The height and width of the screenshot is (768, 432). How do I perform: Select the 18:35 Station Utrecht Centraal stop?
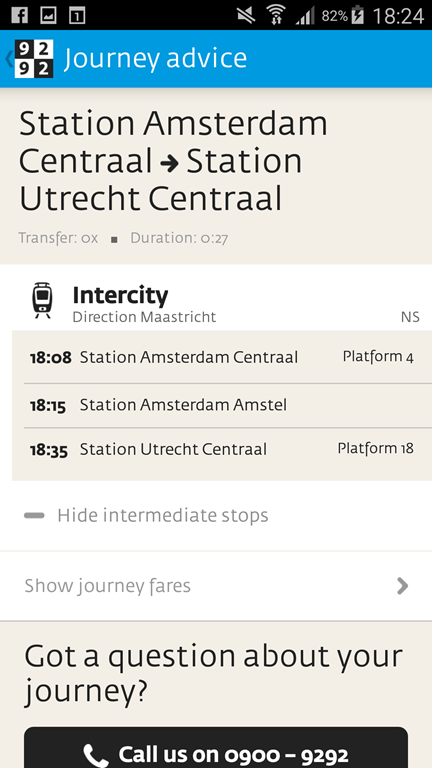pos(222,449)
